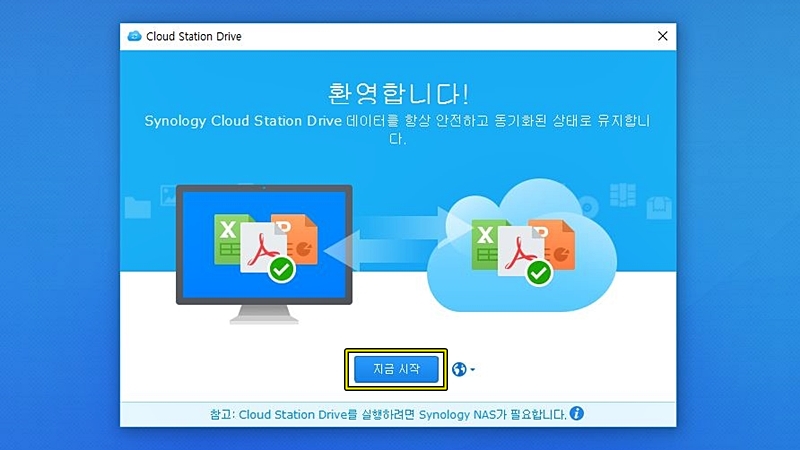Image resolution: width=800 pixels, height=450 pixels.
Task: Click the info icon beside the NAS note
Action: coord(577,413)
